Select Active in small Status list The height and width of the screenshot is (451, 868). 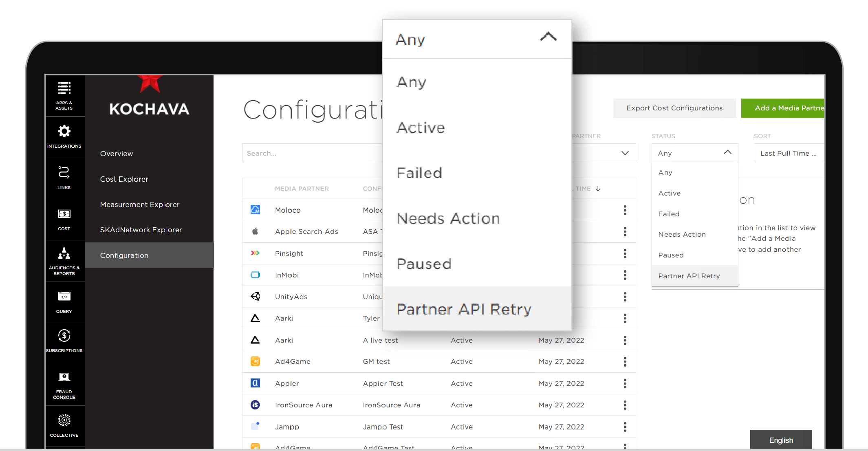tap(695, 193)
